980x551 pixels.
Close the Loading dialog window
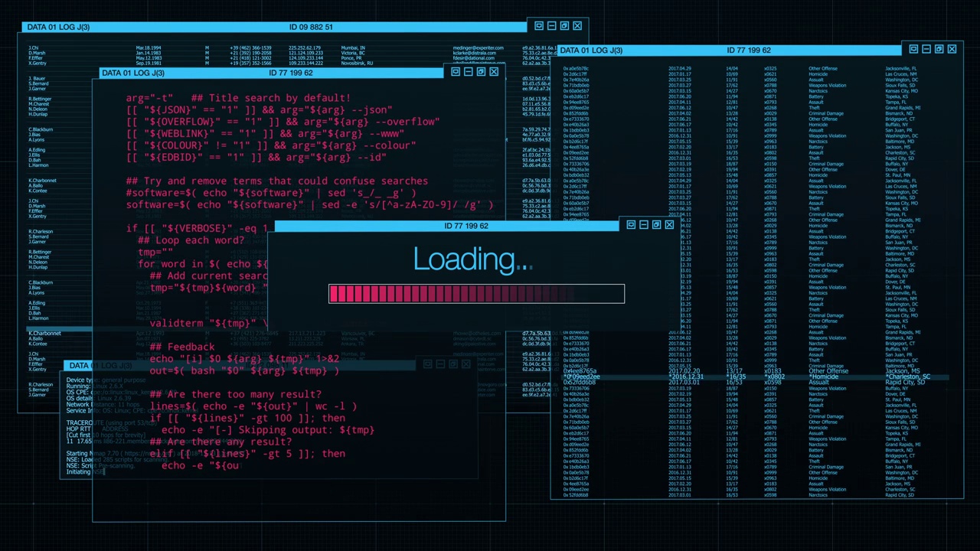click(x=669, y=225)
